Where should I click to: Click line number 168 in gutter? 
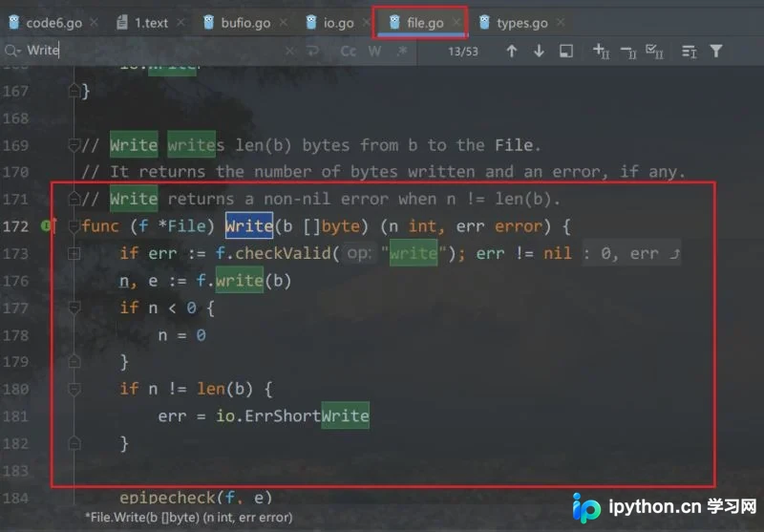point(16,118)
